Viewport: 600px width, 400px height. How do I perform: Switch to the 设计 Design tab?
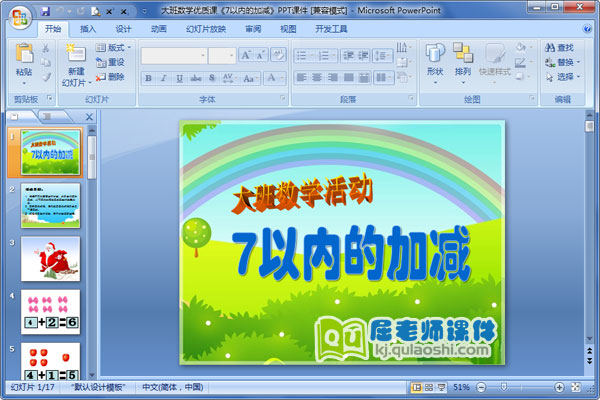point(123,29)
